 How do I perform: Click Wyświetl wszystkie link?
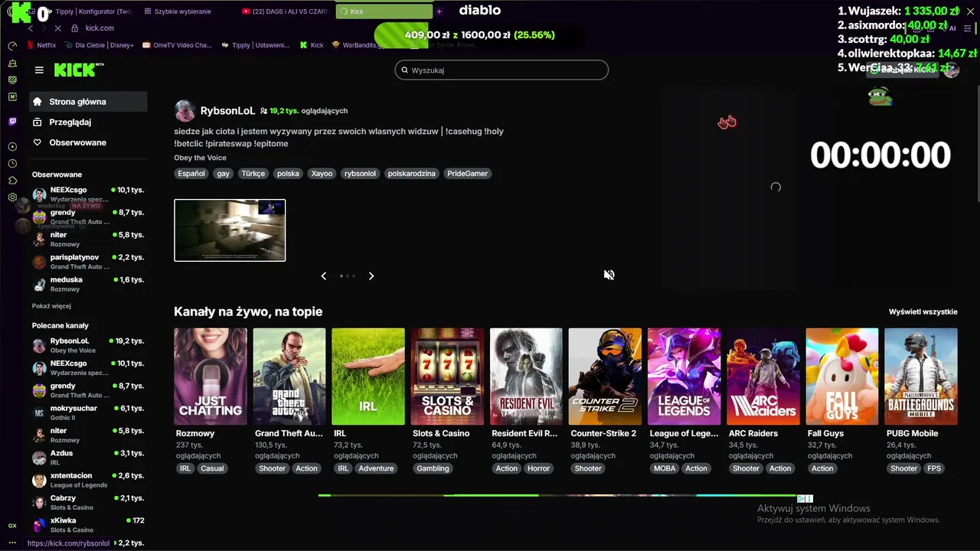pyautogui.click(x=923, y=312)
